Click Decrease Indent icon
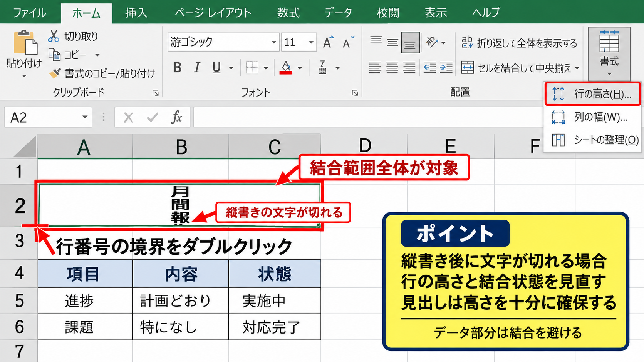Screen dimensions: 644x362 429,68
